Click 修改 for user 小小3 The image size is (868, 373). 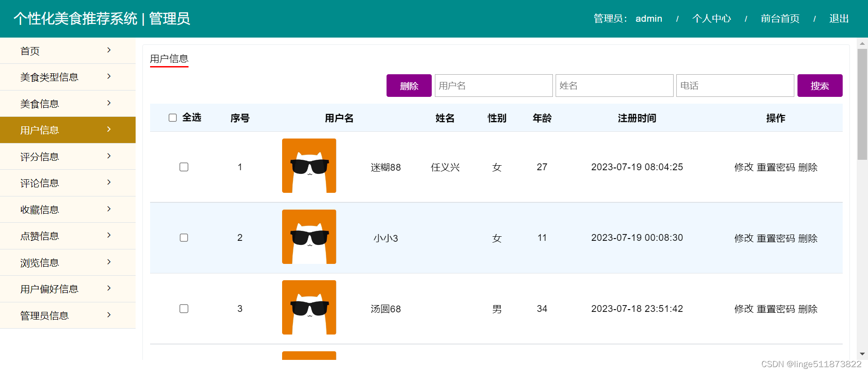pyautogui.click(x=744, y=238)
